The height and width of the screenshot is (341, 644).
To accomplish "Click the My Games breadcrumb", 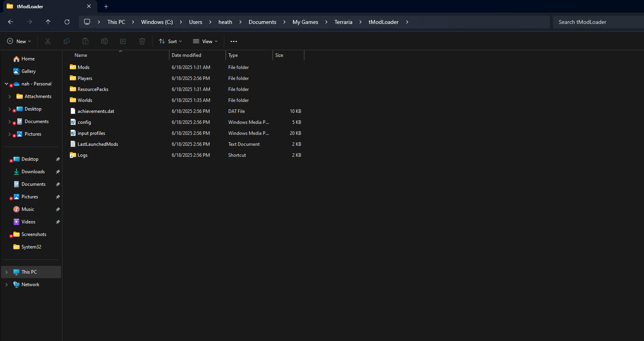I will (305, 22).
